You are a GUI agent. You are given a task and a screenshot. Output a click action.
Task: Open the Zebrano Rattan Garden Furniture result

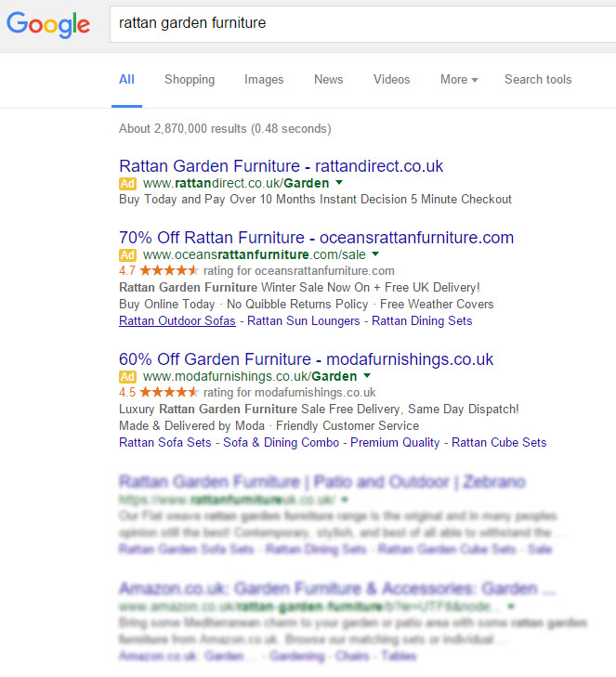[x=322, y=481]
